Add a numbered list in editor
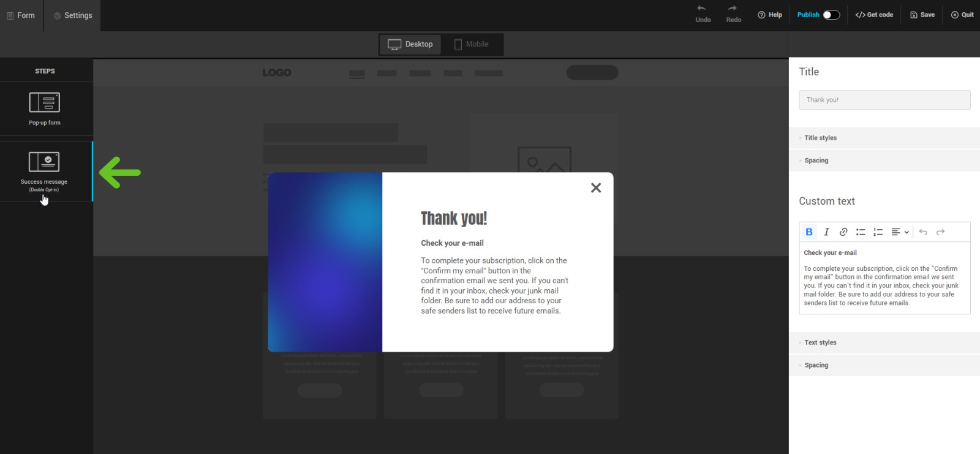The image size is (980, 454). (878, 232)
